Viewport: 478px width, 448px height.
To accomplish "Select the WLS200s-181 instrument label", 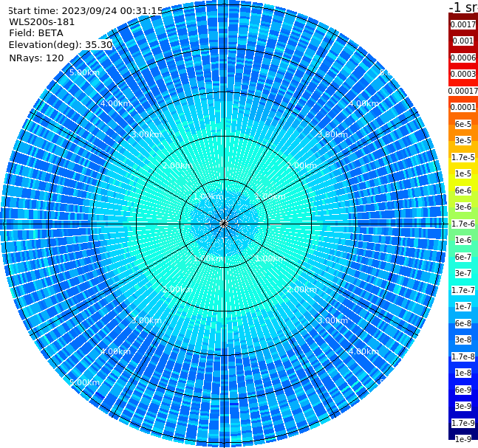I will 42,22.
